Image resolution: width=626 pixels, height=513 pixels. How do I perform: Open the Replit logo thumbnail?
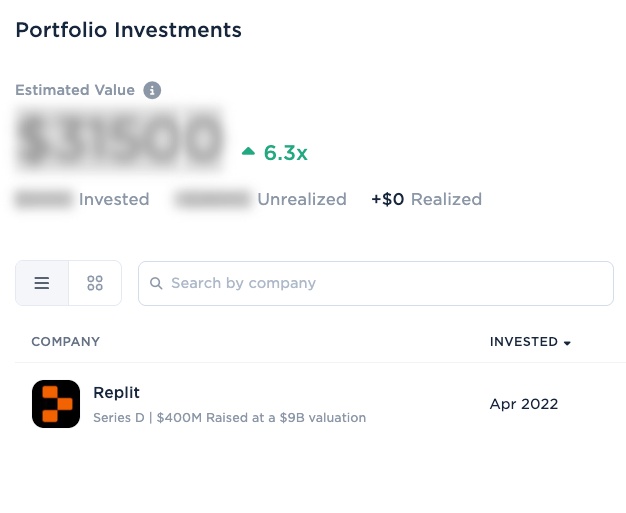pyautogui.click(x=56, y=404)
